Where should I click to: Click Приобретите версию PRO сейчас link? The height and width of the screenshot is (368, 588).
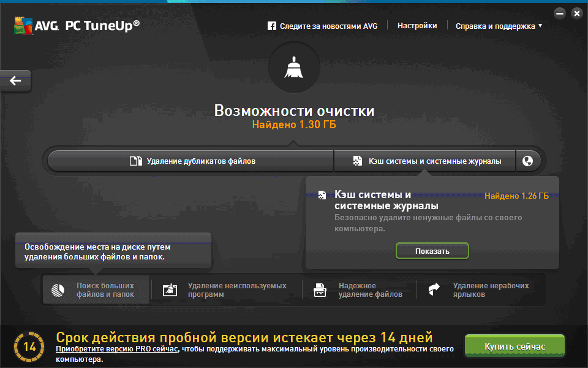pyautogui.click(x=116, y=349)
